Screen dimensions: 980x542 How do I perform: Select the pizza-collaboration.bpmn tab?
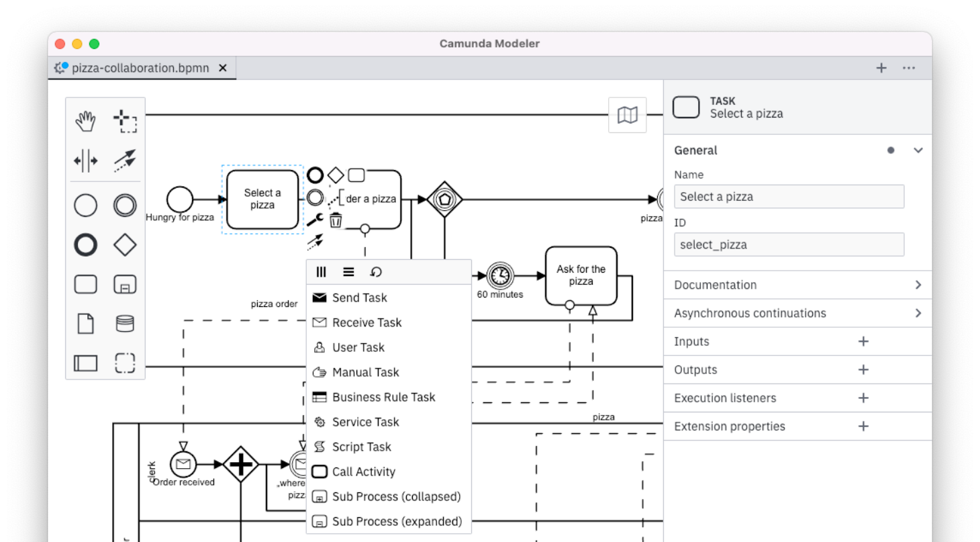(140, 68)
